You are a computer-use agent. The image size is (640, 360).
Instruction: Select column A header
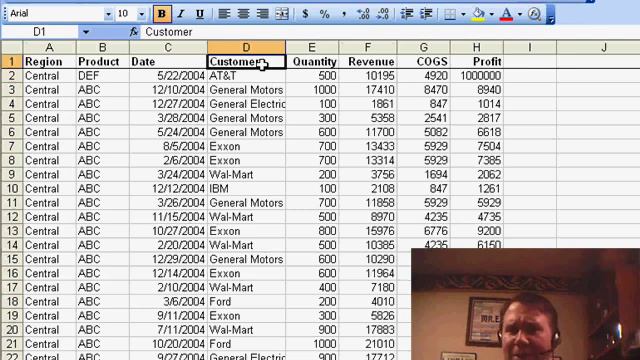49,47
